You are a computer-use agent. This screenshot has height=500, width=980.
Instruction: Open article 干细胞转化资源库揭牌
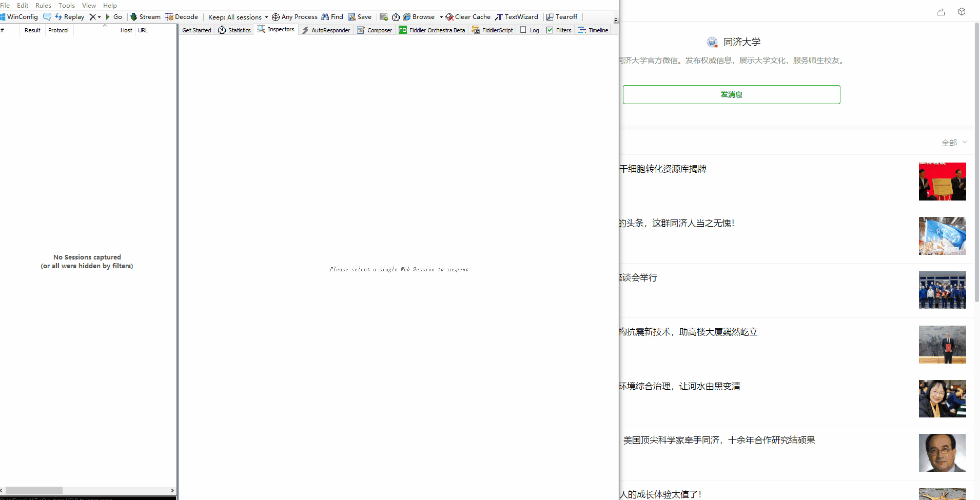point(663,169)
